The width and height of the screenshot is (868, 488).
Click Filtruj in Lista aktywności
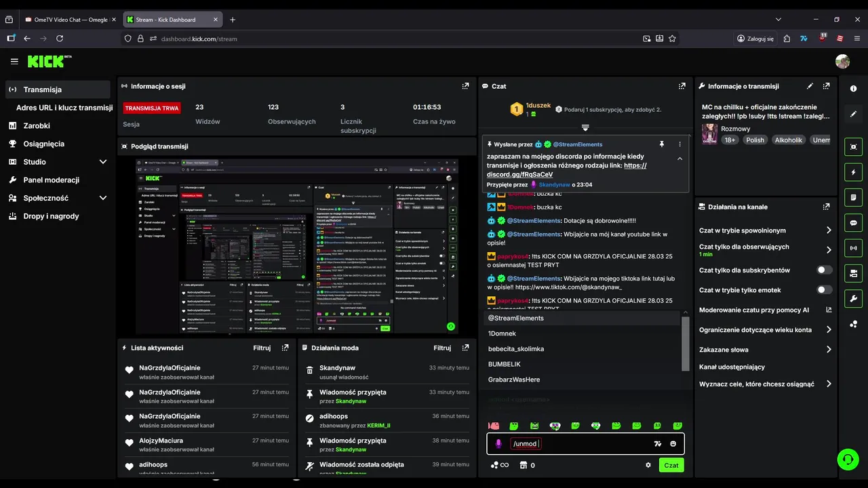pyautogui.click(x=262, y=348)
